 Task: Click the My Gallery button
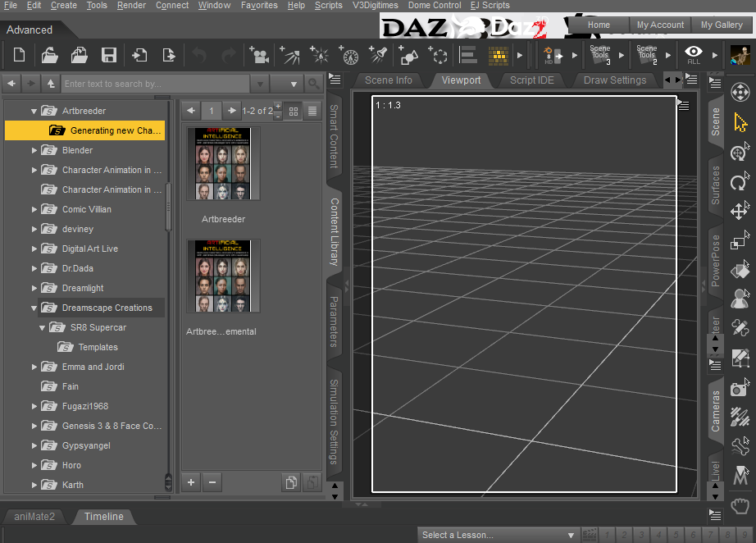722,25
